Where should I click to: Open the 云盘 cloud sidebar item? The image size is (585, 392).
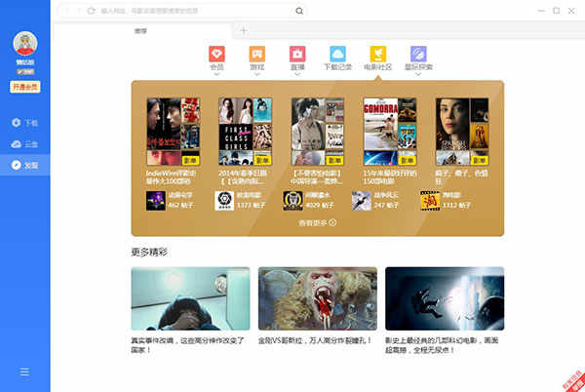click(25, 144)
